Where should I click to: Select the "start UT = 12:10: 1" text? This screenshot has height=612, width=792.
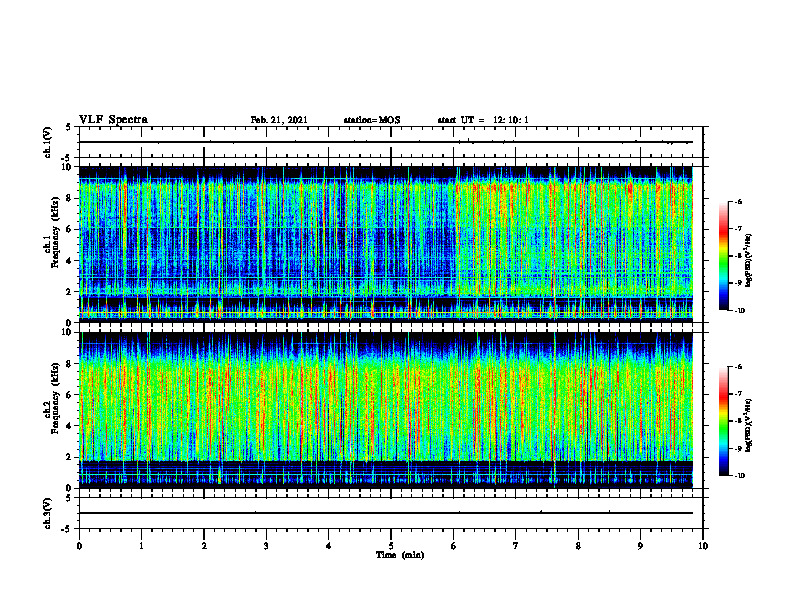483,120
